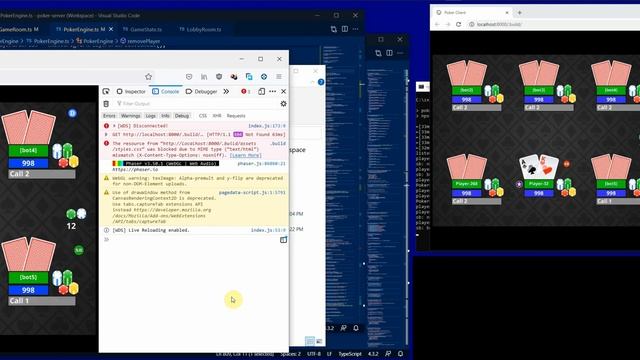Clear the console output with trash icon

[x=106, y=104]
